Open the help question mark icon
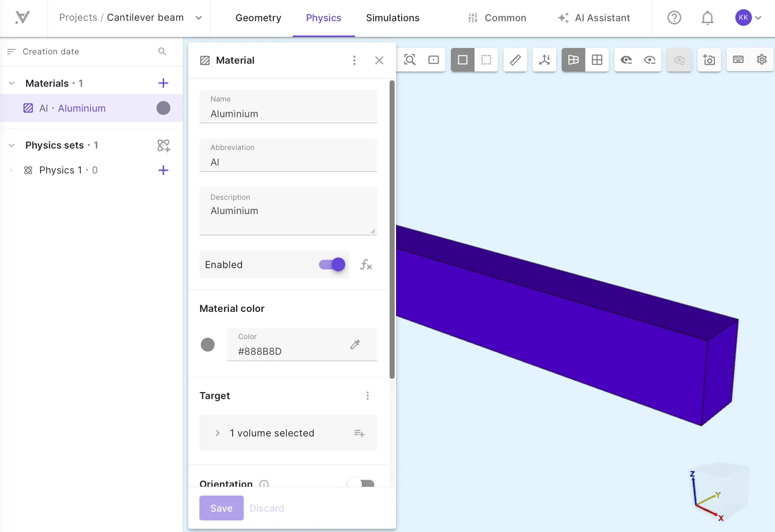 click(674, 18)
